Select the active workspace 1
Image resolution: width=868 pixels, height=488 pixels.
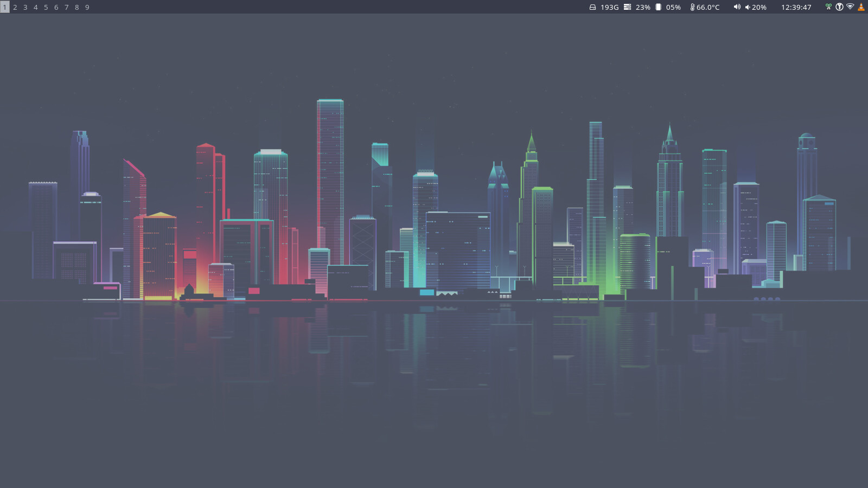pos(5,7)
